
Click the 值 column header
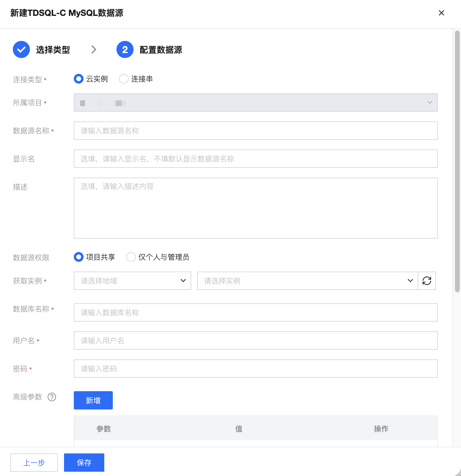[239, 429]
